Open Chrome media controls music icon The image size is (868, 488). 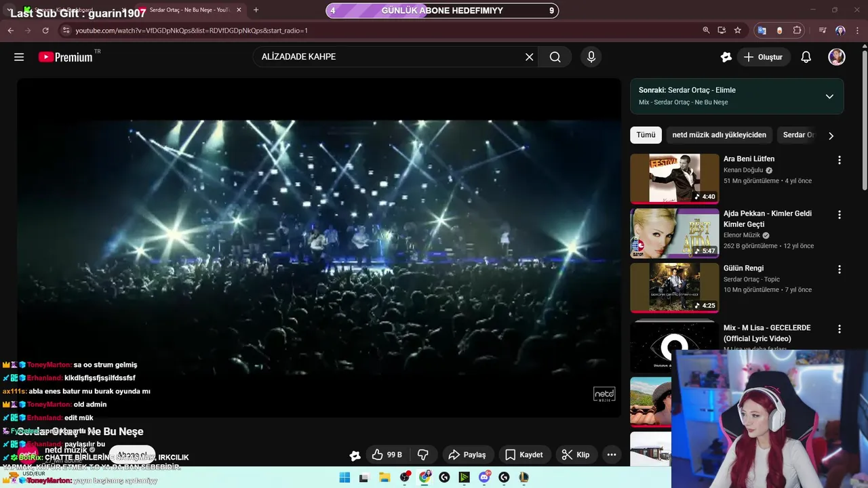[823, 30]
